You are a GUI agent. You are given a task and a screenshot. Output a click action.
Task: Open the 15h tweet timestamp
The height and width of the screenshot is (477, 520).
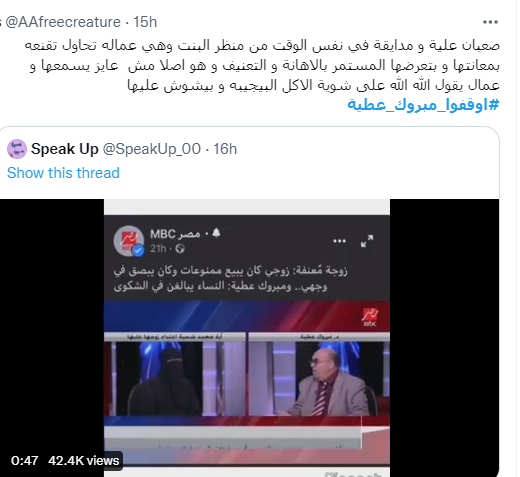point(145,22)
